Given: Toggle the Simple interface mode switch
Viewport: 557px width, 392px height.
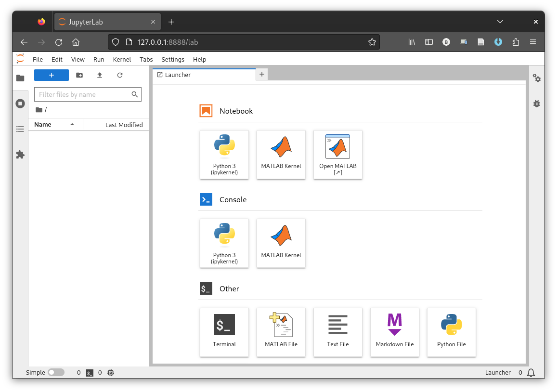Looking at the screenshot, I should pos(56,372).
